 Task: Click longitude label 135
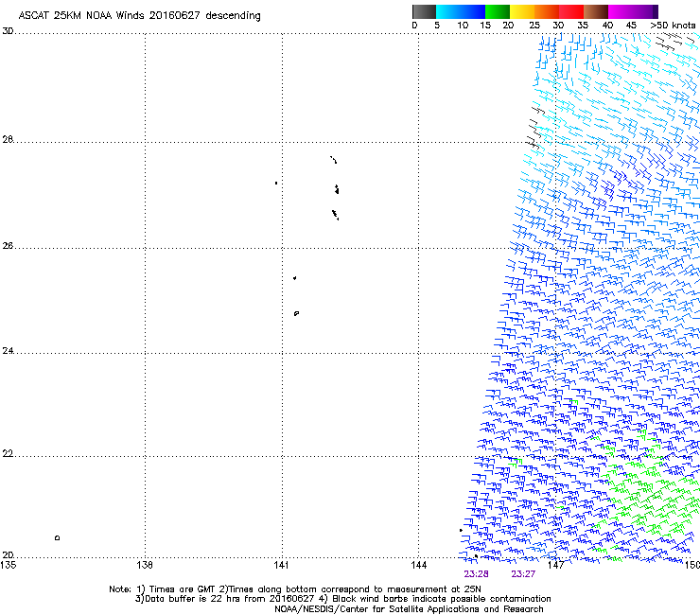(8, 565)
